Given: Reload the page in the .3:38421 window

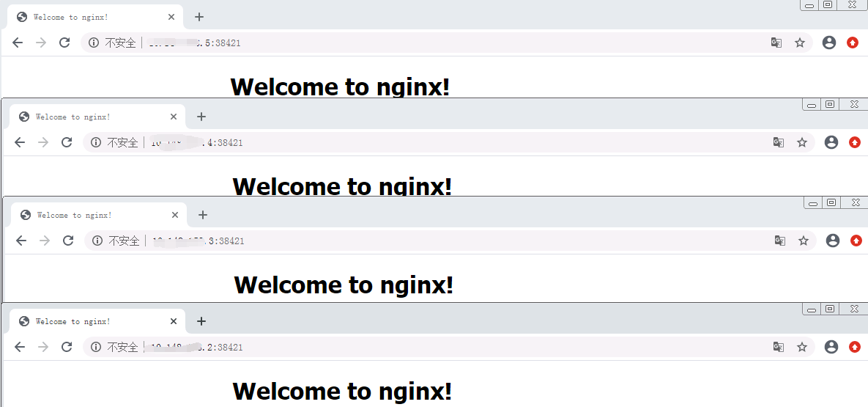Looking at the screenshot, I should coord(68,241).
